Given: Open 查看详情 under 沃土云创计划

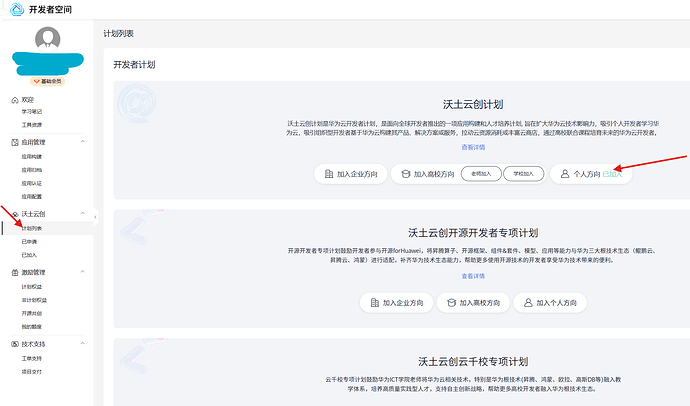Looking at the screenshot, I should [x=473, y=147].
